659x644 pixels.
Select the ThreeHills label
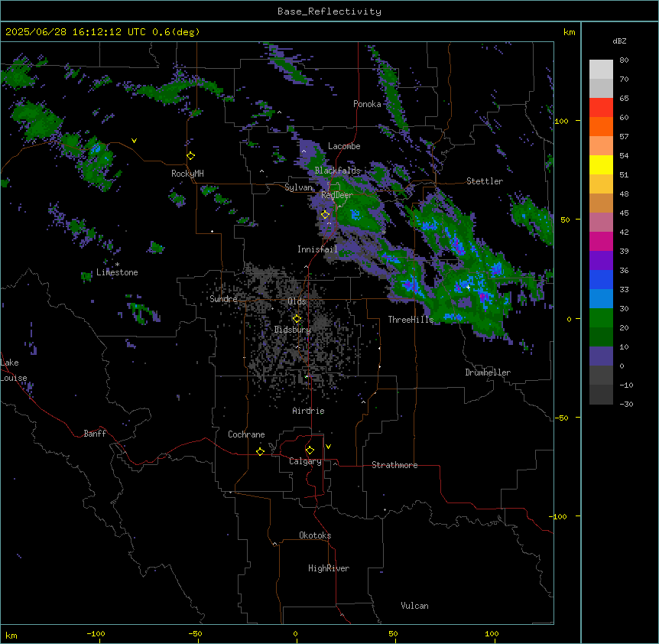click(411, 320)
